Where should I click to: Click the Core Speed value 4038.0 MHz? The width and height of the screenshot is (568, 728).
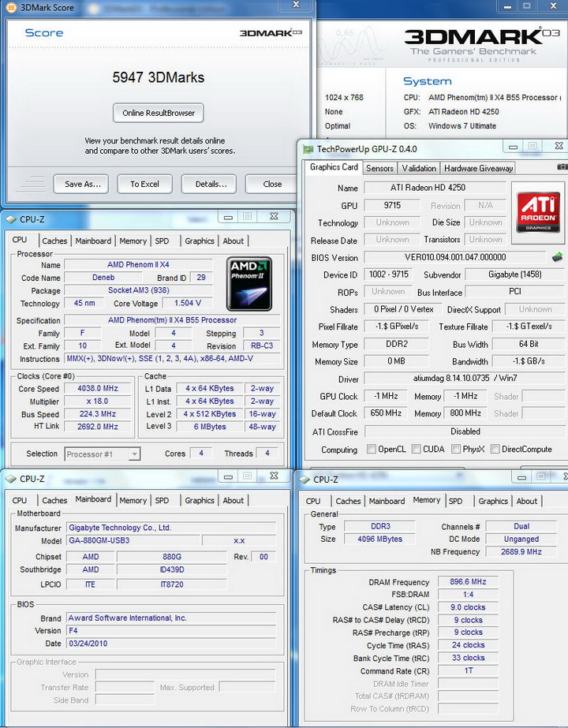(98, 389)
